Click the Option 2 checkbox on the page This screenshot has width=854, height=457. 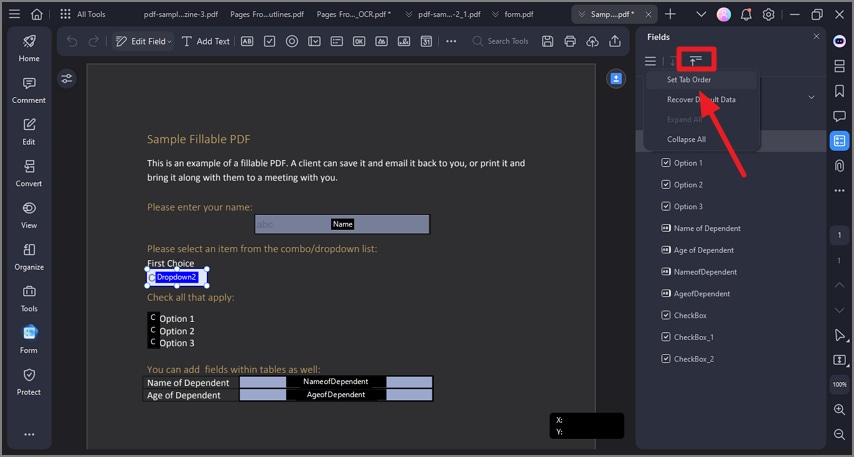click(152, 330)
